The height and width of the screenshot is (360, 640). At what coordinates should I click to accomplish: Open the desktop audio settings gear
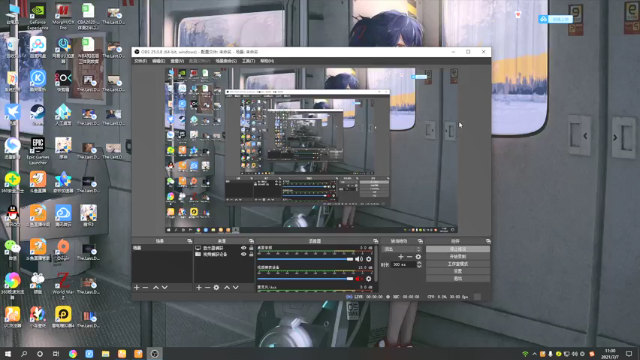tap(369, 259)
